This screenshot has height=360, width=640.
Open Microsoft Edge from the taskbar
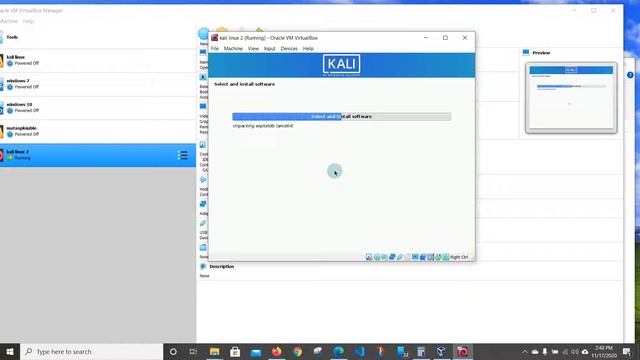pos(338,351)
